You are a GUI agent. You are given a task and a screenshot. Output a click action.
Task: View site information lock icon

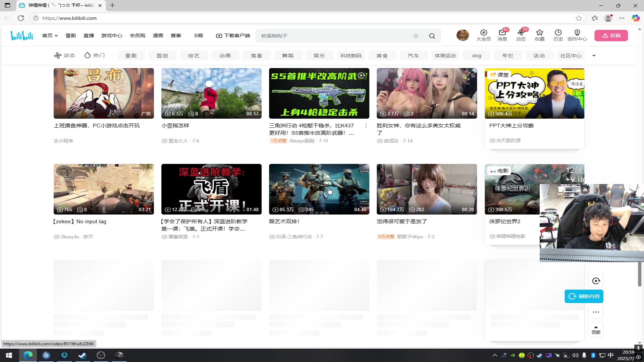(x=36, y=18)
